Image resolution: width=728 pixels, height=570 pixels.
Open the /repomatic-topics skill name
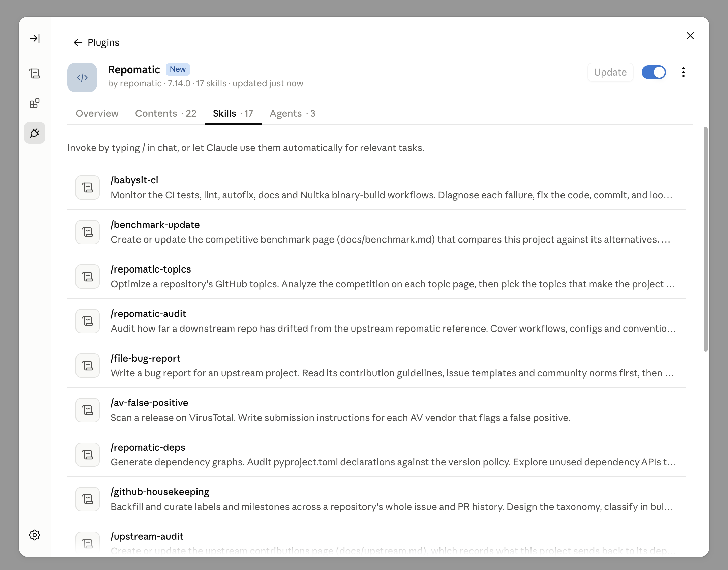151,269
